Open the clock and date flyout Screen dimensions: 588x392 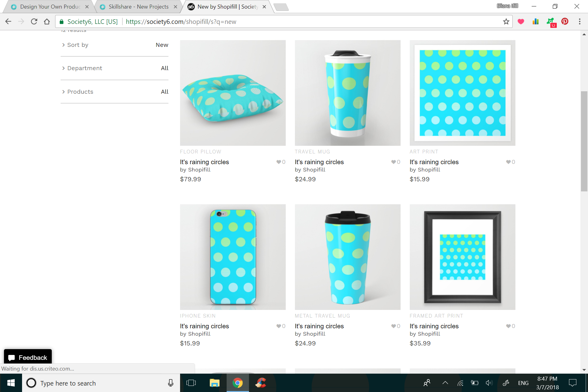547,383
